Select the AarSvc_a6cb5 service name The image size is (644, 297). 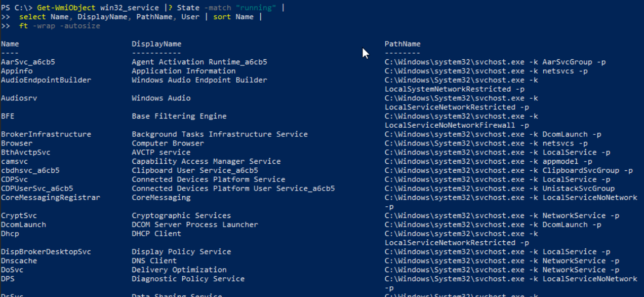click(x=28, y=62)
